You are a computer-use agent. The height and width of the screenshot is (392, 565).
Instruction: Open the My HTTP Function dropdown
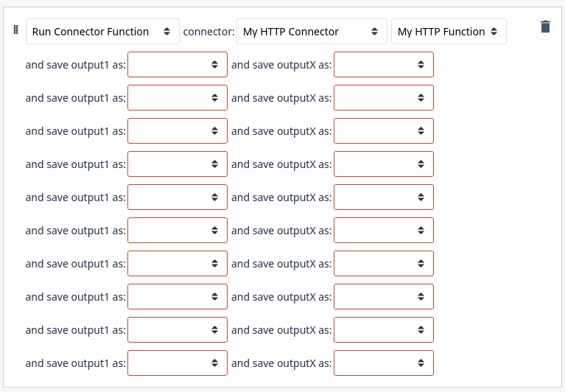coord(449,32)
